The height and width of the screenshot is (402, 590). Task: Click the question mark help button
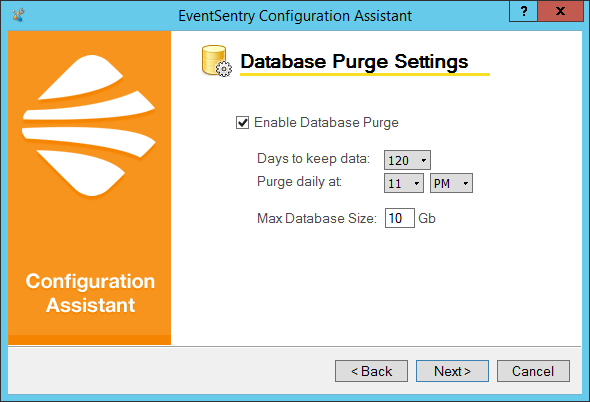point(523,11)
